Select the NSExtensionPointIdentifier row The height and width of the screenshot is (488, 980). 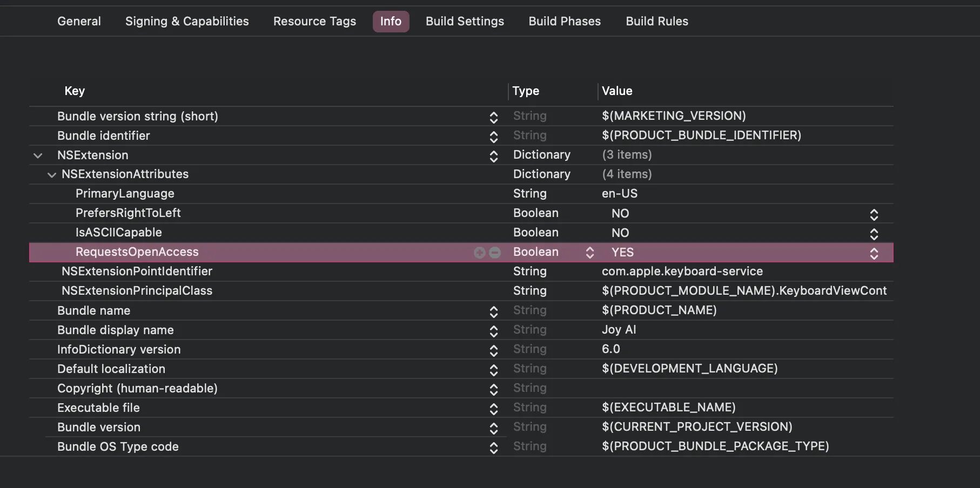(137, 272)
